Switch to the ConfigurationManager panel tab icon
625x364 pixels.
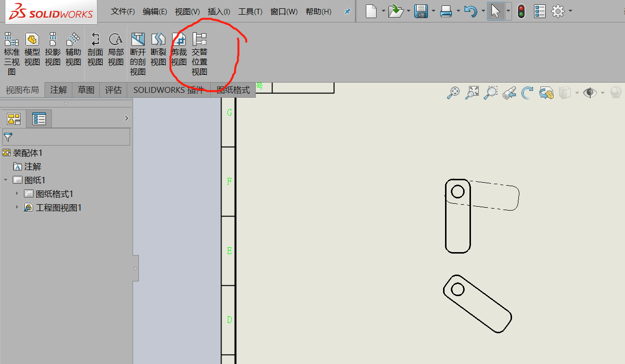tap(39, 119)
